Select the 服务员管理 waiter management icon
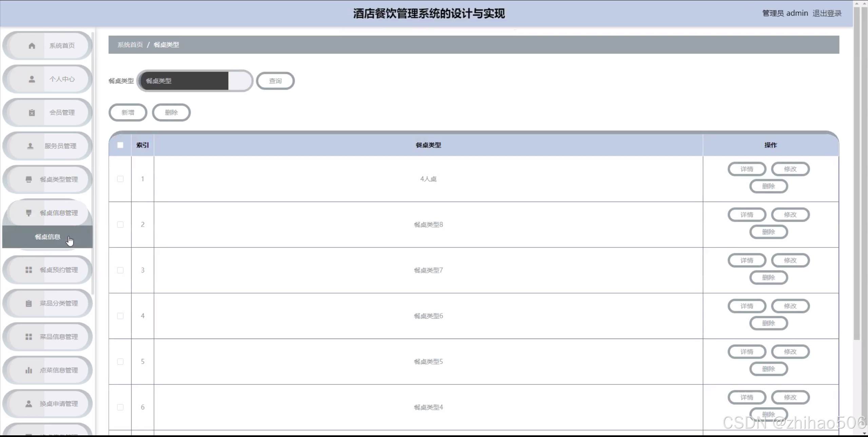This screenshot has height=437, width=868. tap(30, 146)
